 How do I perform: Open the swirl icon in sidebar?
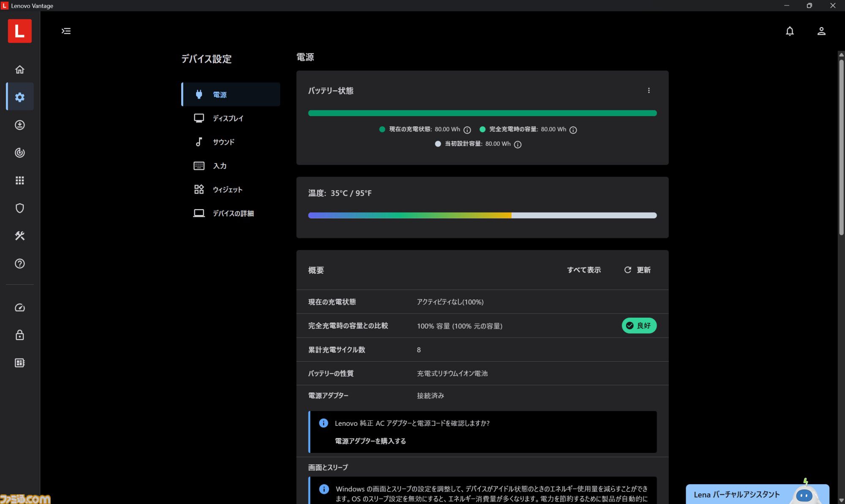pyautogui.click(x=19, y=153)
